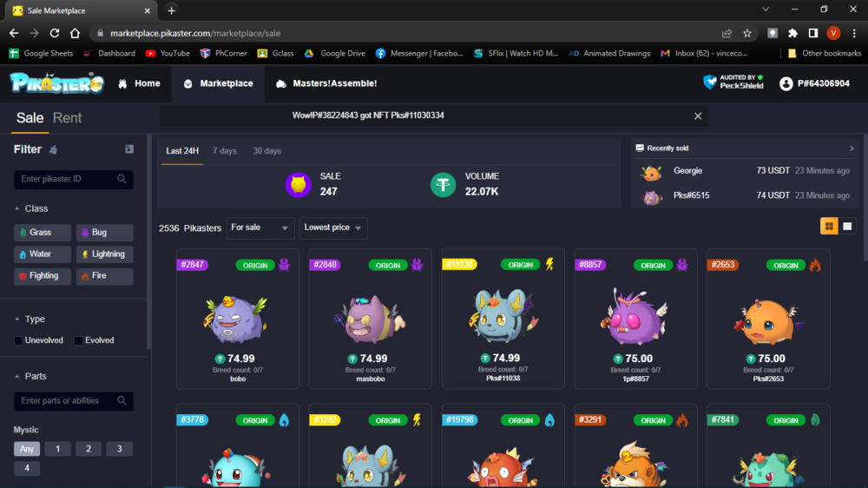Open the P#64306904 account profile icon
This screenshot has height=488, width=868.
(786, 83)
